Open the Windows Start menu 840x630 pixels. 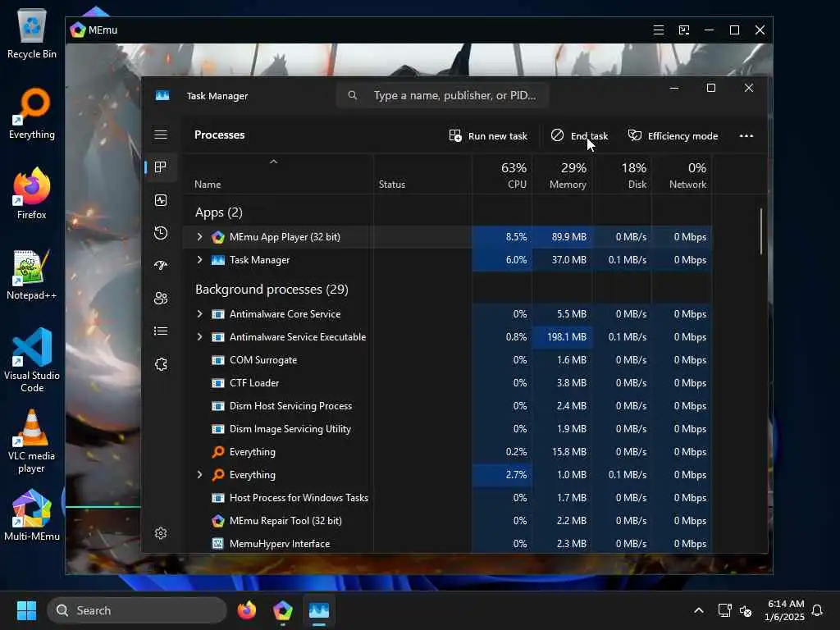(26, 610)
